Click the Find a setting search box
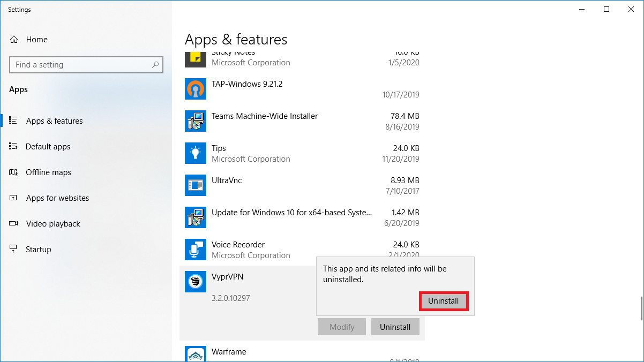The height and width of the screenshot is (362, 644). click(x=86, y=65)
